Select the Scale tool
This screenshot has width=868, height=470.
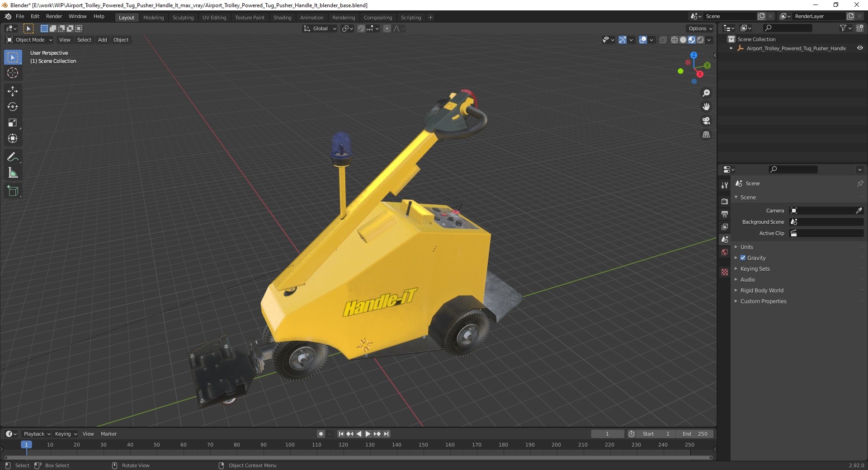(13, 122)
